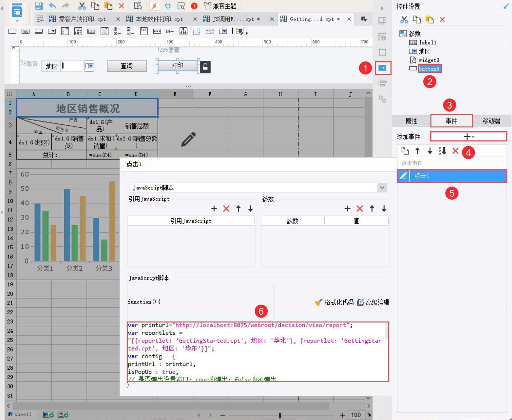The image size is (512, 420).
Task: Click 格式化代码 to format the script
Action: click(x=335, y=302)
